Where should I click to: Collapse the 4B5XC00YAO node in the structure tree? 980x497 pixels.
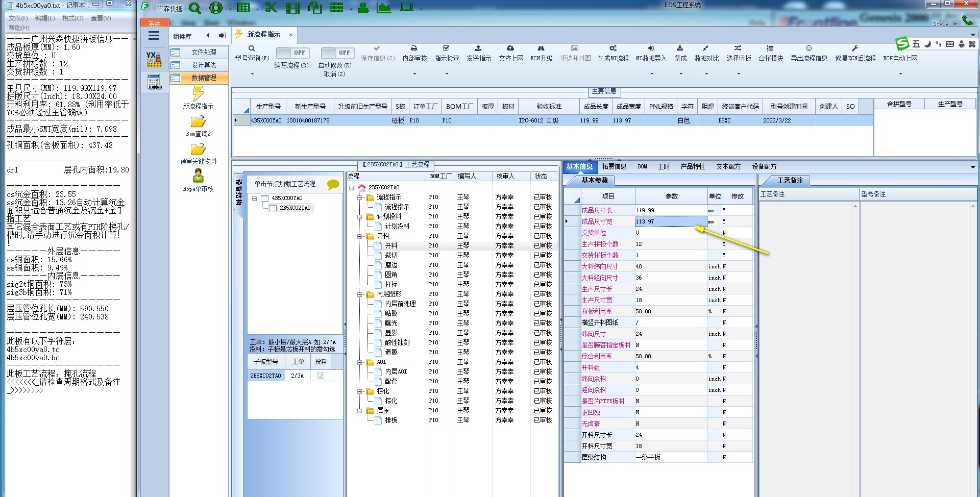pos(254,198)
